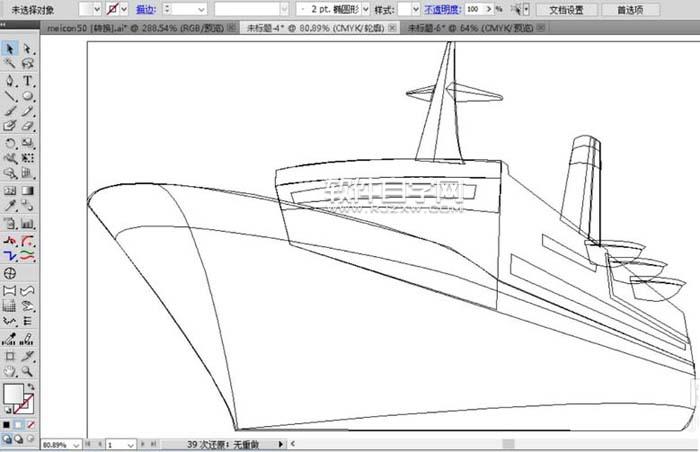Open the 不透明度 opacity panel link
Viewport: 700px width, 452px height.
pos(443,9)
